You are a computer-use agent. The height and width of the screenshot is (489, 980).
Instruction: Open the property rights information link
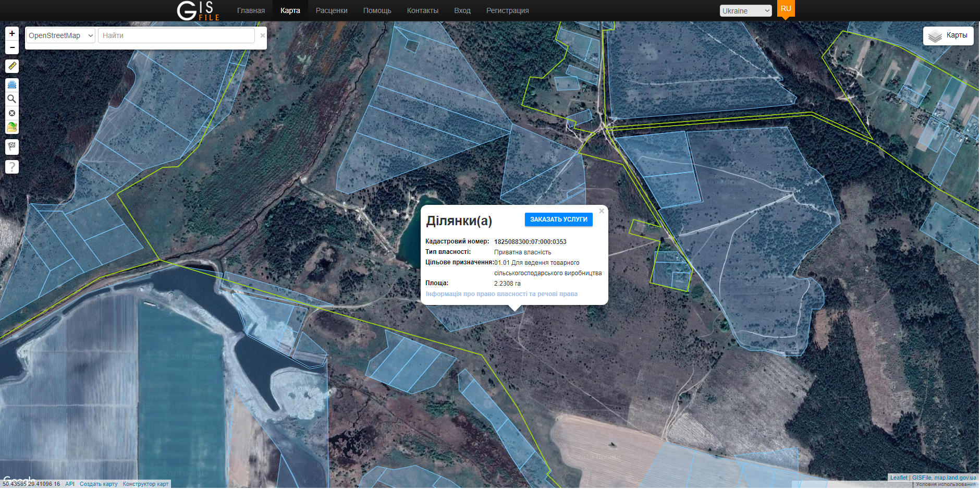[501, 294]
